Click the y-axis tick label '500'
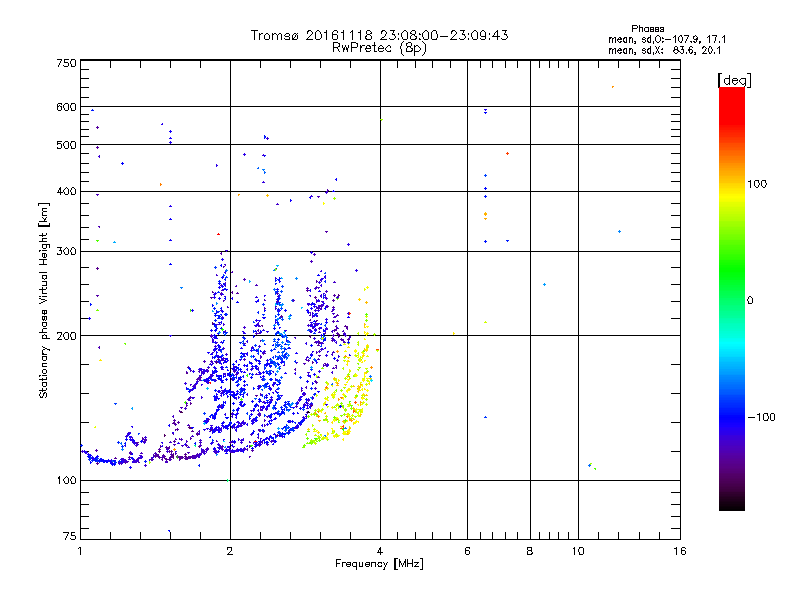 pyautogui.click(x=66, y=145)
